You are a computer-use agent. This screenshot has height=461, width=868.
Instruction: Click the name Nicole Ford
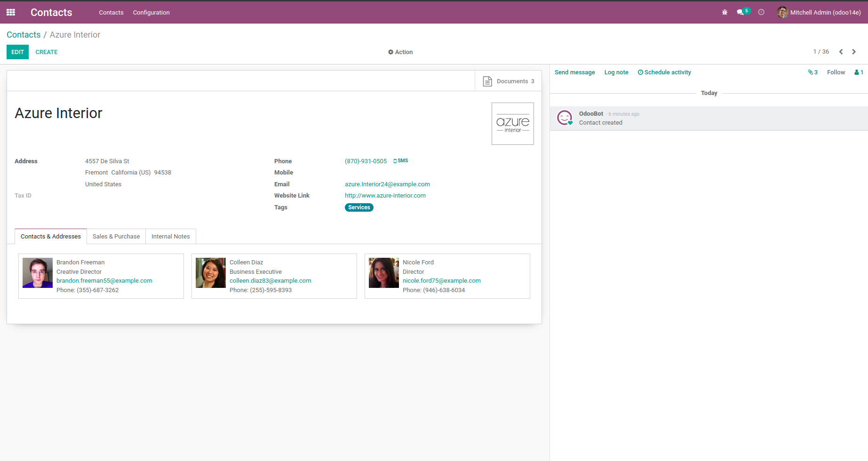[x=418, y=262]
